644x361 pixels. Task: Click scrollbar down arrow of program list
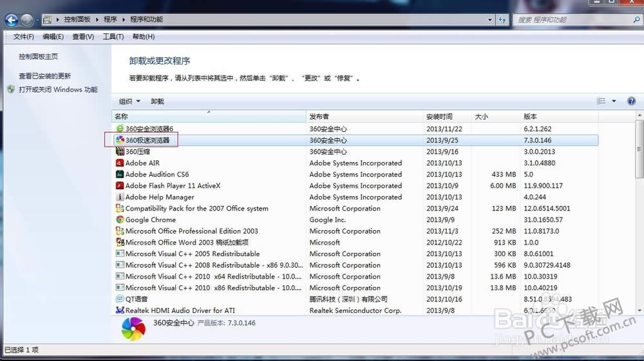[x=639, y=311]
